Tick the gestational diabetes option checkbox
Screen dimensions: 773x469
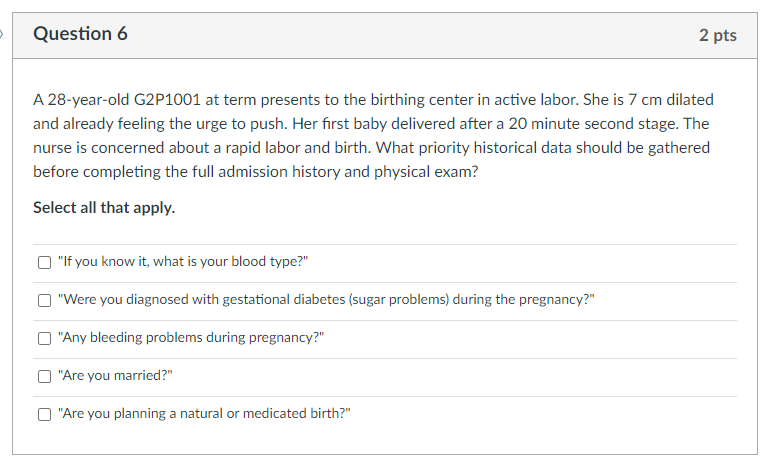click(44, 300)
